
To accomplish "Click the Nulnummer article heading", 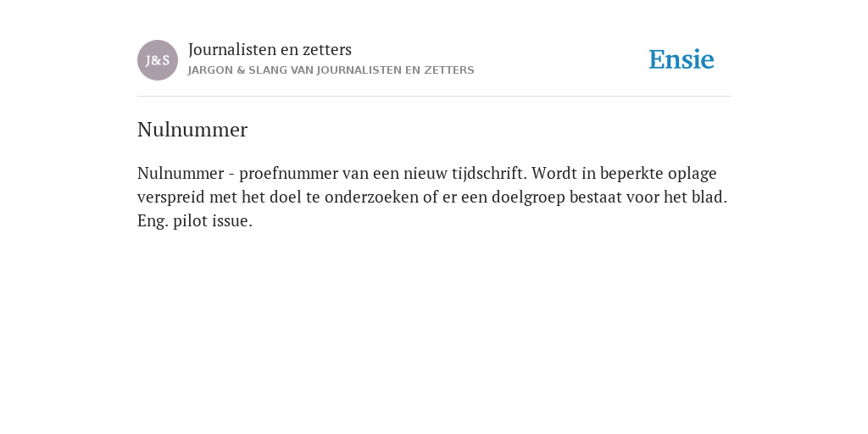I will coord(192,130).
